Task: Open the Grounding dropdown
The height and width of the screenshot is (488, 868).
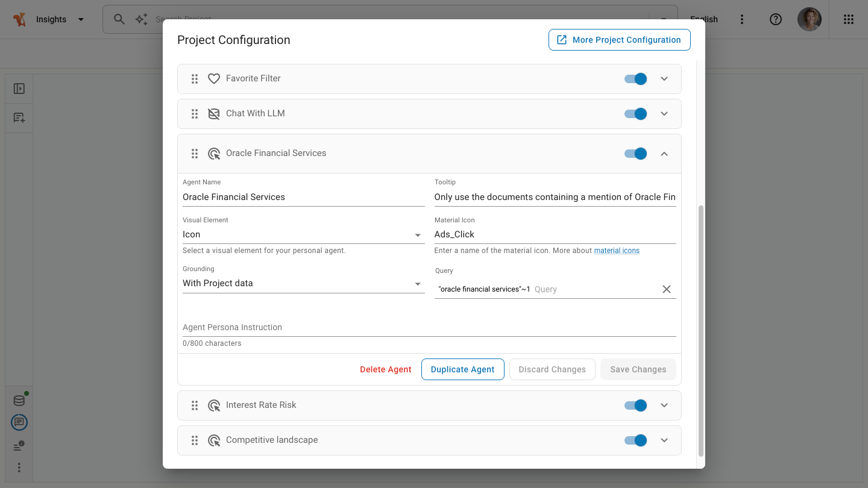Action: tap(304, 283)
